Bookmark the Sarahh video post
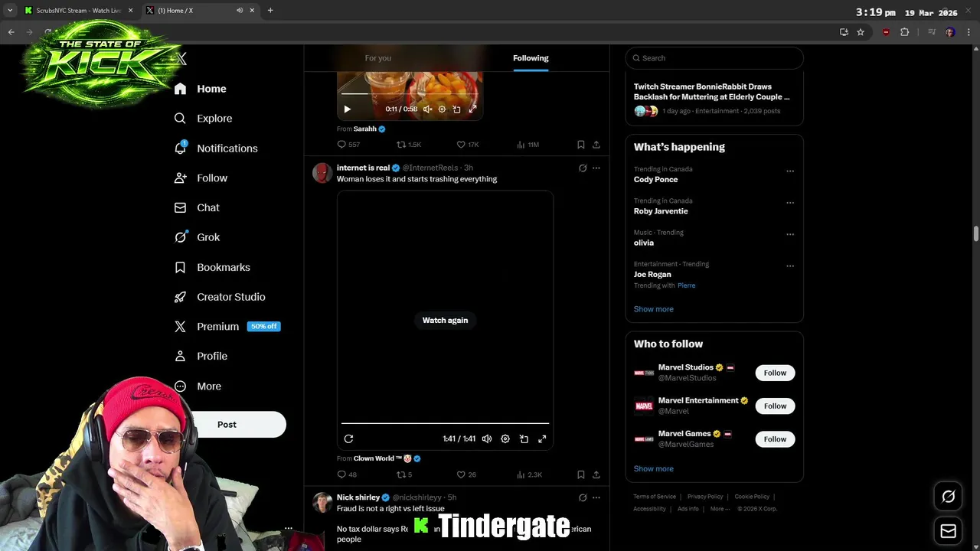The width and height of the screenshot is (980, 551). click(580, 145)
